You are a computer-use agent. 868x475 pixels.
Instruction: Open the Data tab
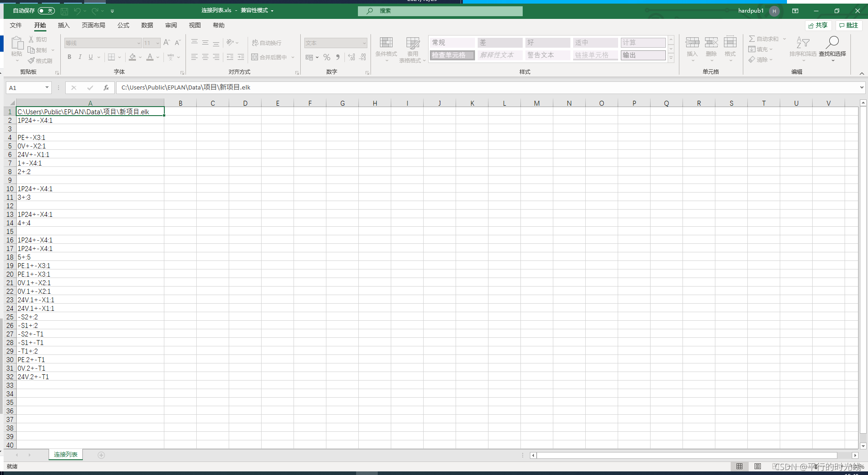click(x=147, y=25)
